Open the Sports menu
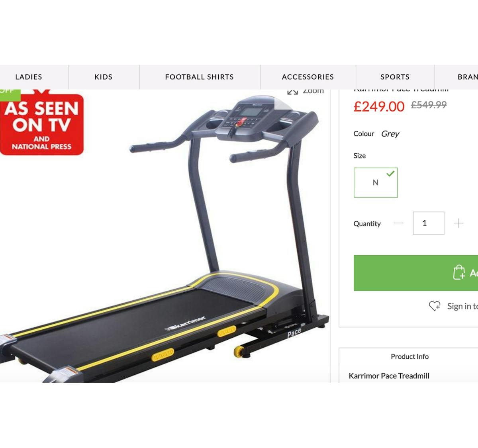This screenshot has width=478, height=448. tap(395, 77)
